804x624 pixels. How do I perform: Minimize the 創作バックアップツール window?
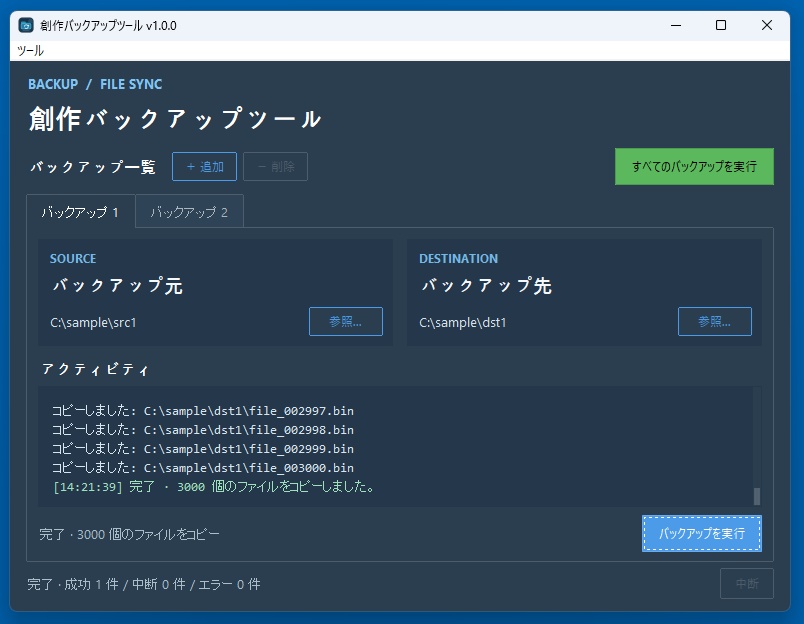pyautogui.click(x=676, y=25)
